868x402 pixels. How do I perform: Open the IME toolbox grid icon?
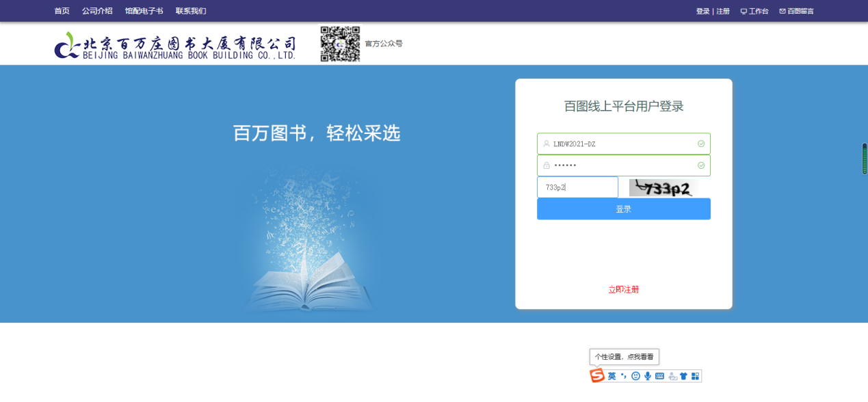[695, 376]
